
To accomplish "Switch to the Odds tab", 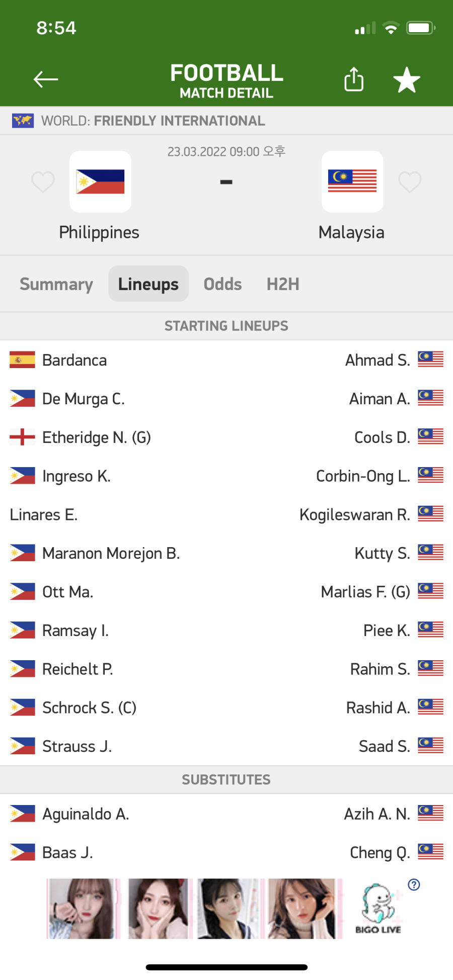I will 222,284.
